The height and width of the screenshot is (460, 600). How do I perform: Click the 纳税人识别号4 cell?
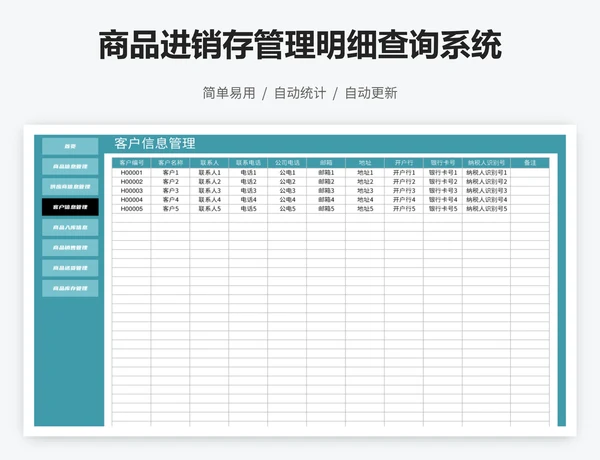click(486, 200)
